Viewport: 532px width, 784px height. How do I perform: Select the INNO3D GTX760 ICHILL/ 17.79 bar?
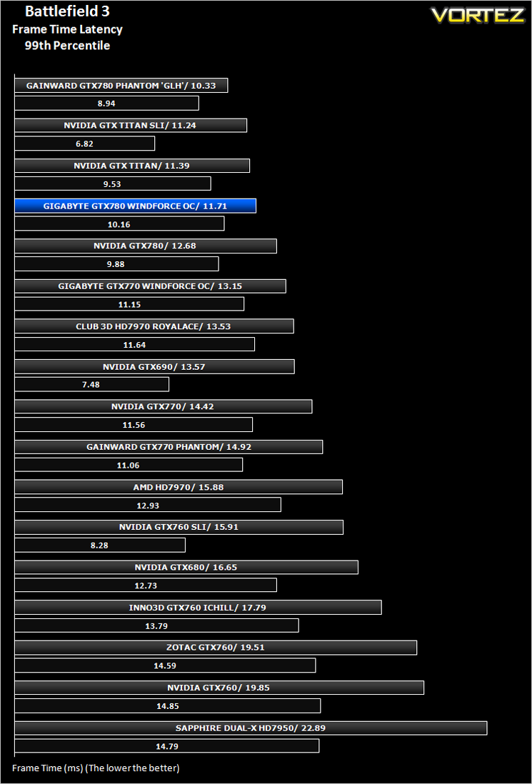coord(198,608)
